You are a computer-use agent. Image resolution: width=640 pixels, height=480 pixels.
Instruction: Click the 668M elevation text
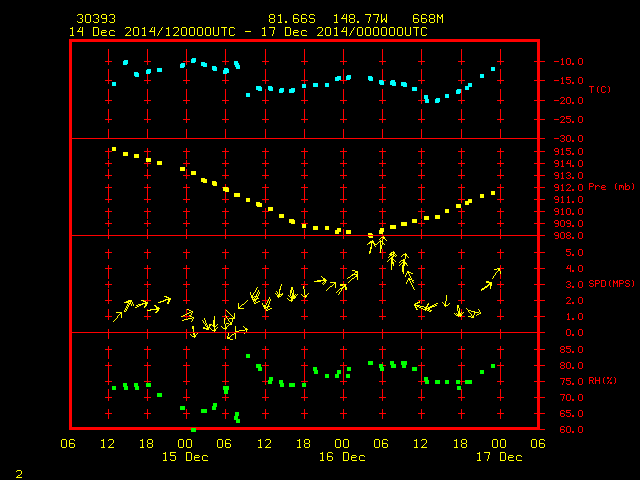click(x=428, y=19)
